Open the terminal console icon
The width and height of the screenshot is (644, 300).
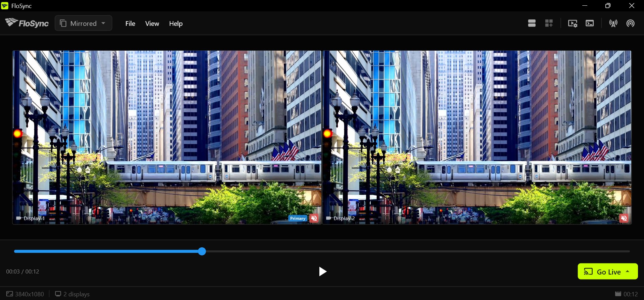pos(590,23)
